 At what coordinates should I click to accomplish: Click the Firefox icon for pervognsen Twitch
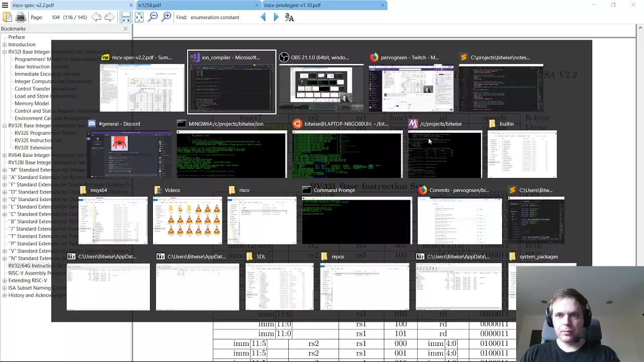tap(374, 57)
